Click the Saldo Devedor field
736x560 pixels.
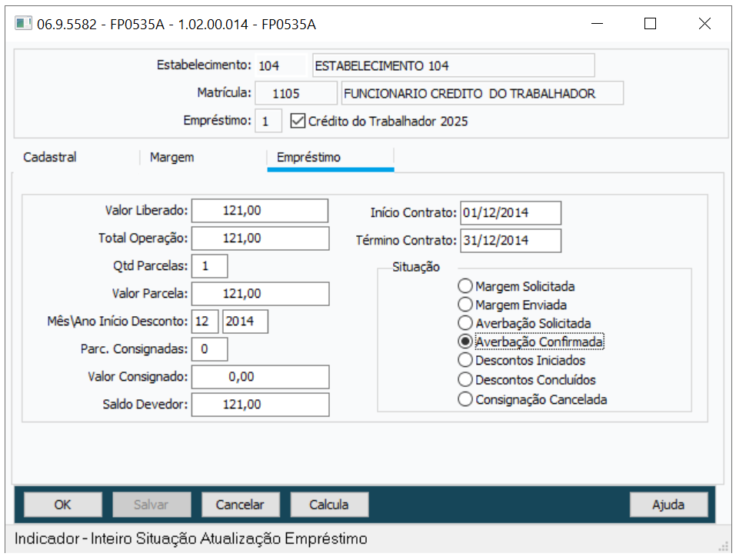coord(260,405)
